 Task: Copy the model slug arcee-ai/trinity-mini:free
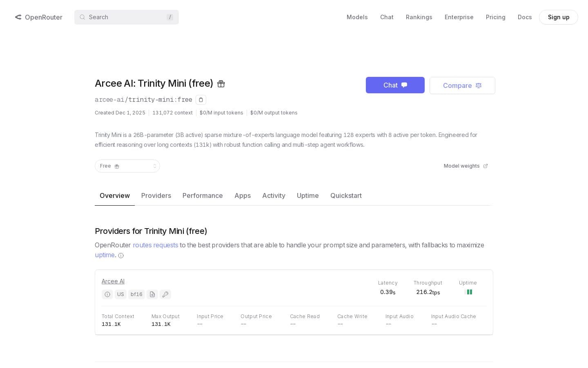click(x=201, y=100)
